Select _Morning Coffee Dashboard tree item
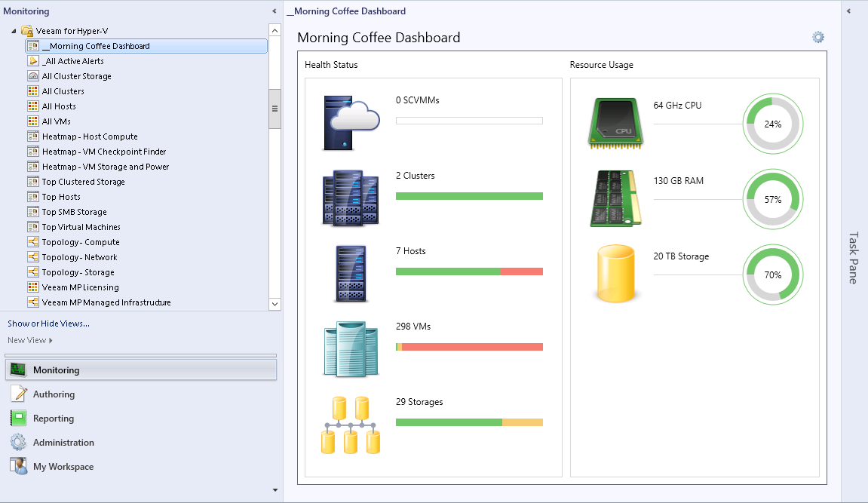 click(147, 46)
